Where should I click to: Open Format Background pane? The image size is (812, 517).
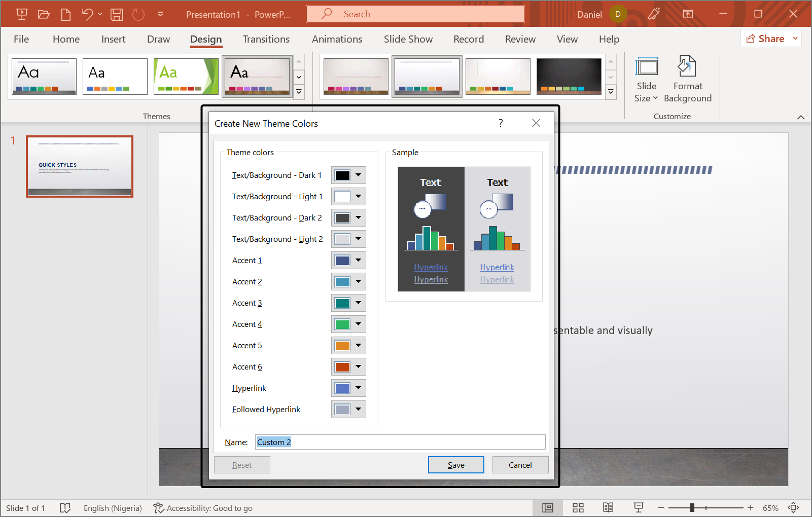687,80
